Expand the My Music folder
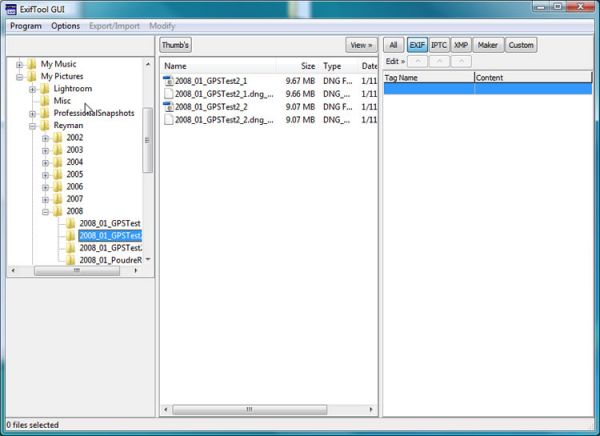Screen dimensions: 600x436 click(x=20, y=65)
